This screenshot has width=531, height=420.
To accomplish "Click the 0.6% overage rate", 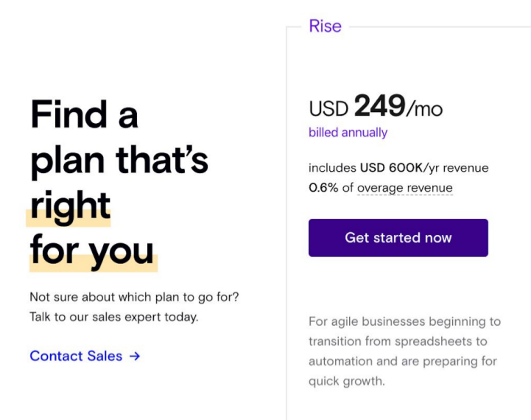I will tap(323, 188).
